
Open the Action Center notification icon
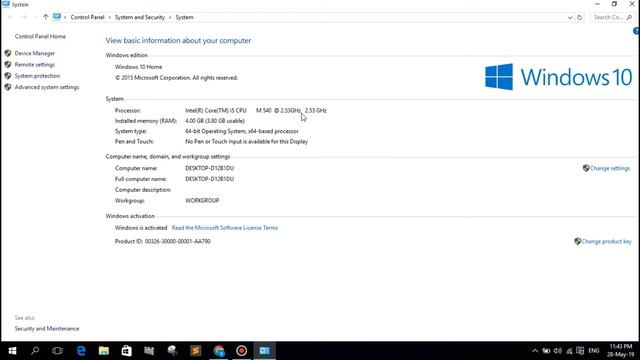pos(580,351)
